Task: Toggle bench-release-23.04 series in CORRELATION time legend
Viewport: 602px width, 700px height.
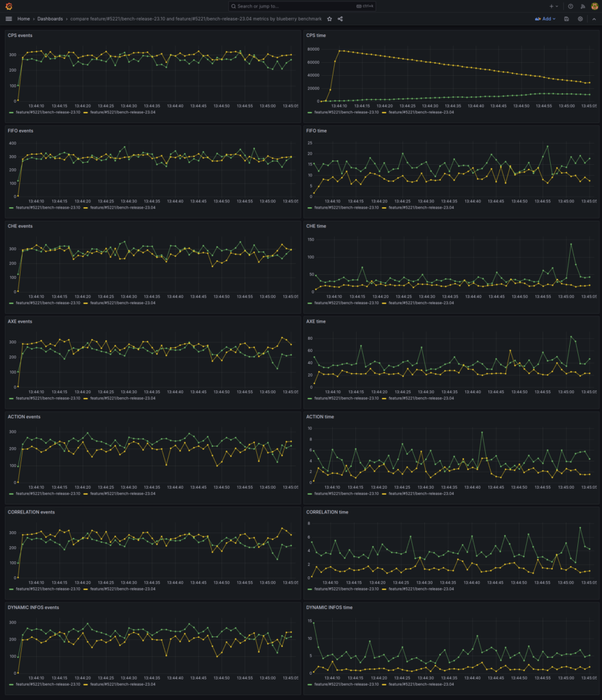Action: 422,589
